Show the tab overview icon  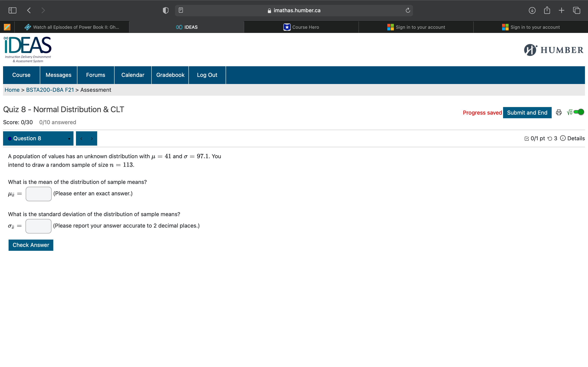point(577,10)
